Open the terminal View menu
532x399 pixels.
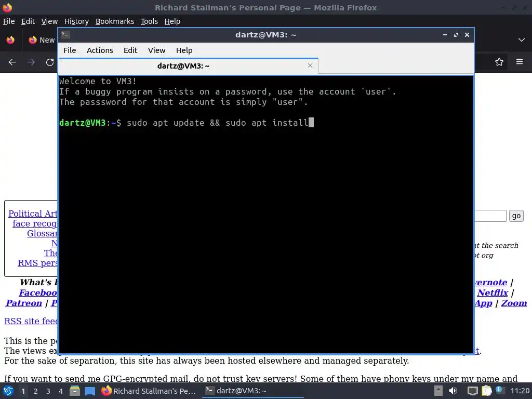(x=156, y=50)
